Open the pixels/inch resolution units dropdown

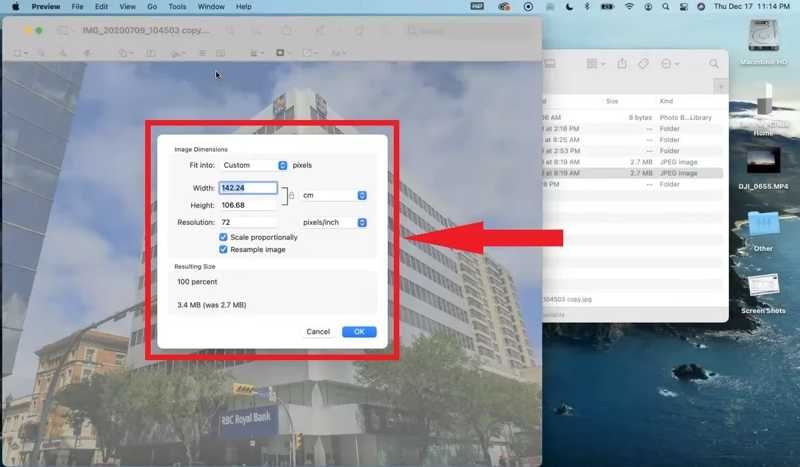pos(335,222)
